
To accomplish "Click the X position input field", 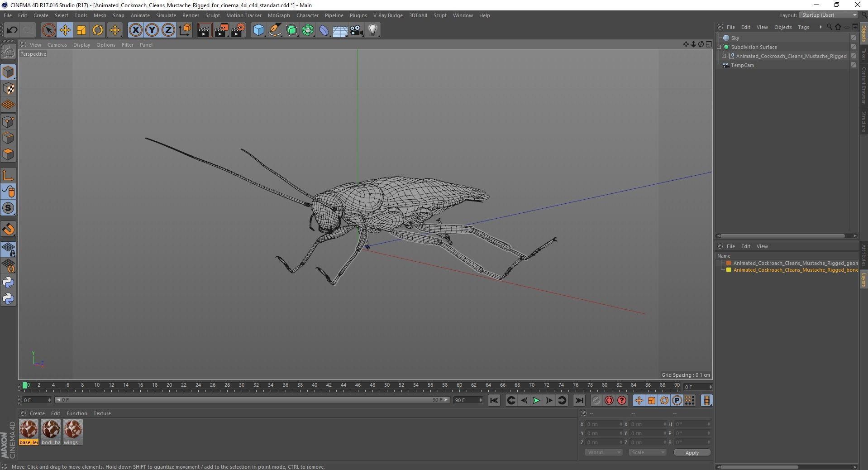I will 604,424.
